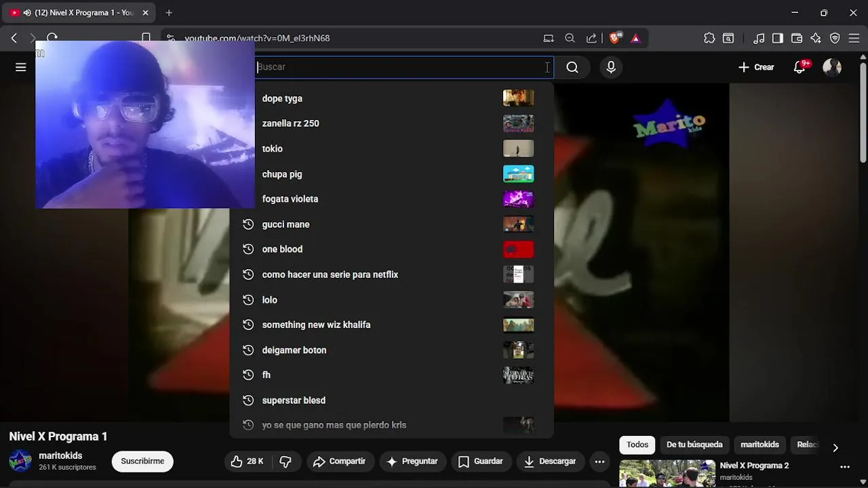
Task: Open the maritokids channel name link
Action: pyautogui.click(x=60, y=456)
